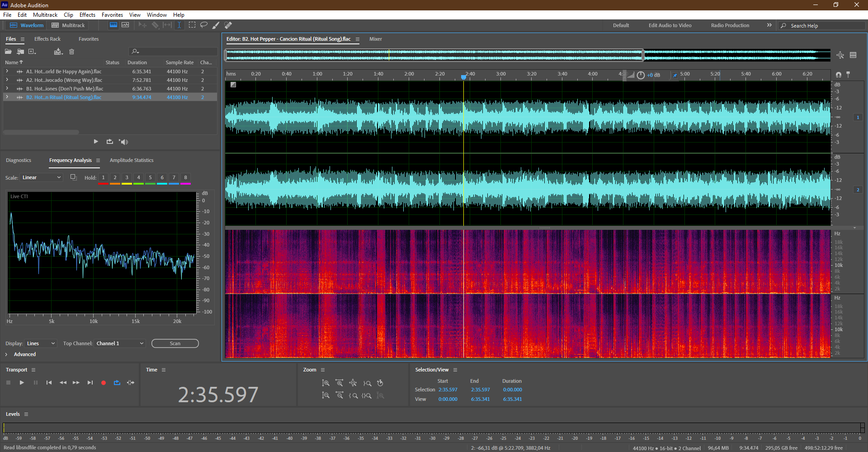The width and height of the screenshot is (868, 452).
Task: Click the Import File icon
Action: tap(20, 52)
